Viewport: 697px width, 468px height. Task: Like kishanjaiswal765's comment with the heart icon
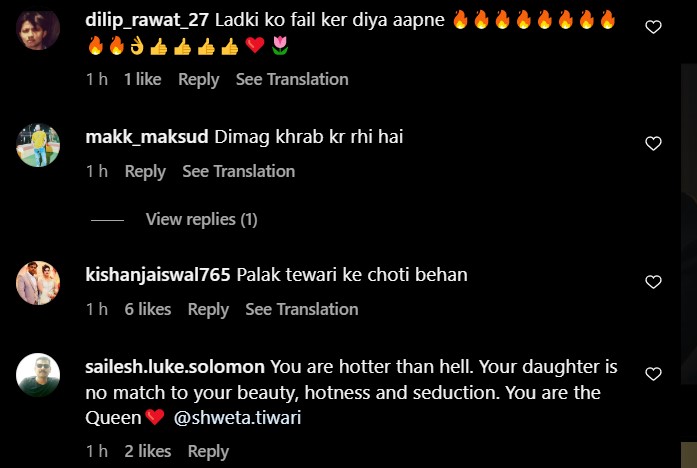click(653, 282)
